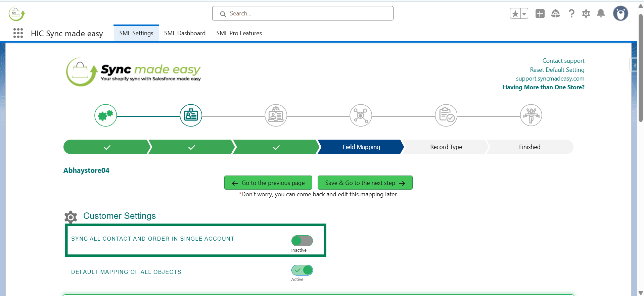The height and width of the screenshot is (296, 644).
Task: Click the HIC Sync made easy app name
Action: [67, 34]
